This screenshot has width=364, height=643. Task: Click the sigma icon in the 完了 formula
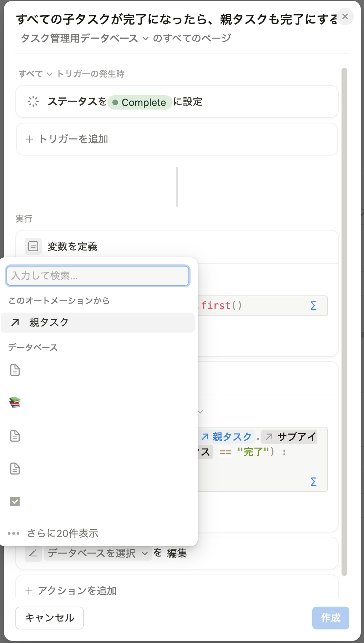tap(314, 482)
